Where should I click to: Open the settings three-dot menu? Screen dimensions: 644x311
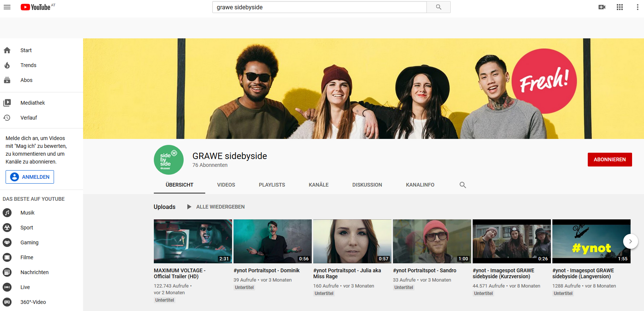(638, 7)
